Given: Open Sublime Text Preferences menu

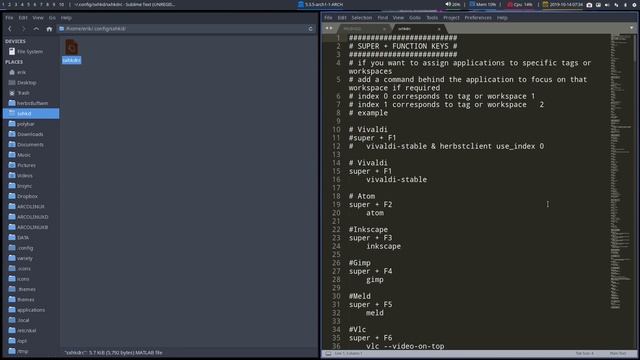Looking at the screenshot, I should pos(478,18).
